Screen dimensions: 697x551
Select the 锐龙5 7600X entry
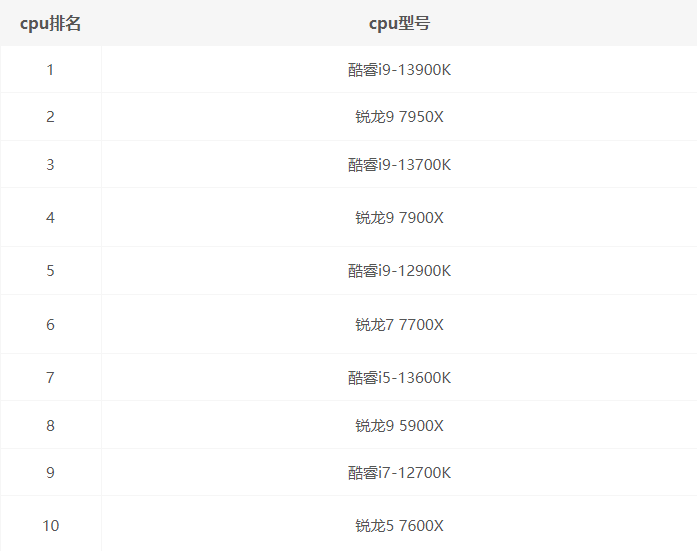click(399, 526)
